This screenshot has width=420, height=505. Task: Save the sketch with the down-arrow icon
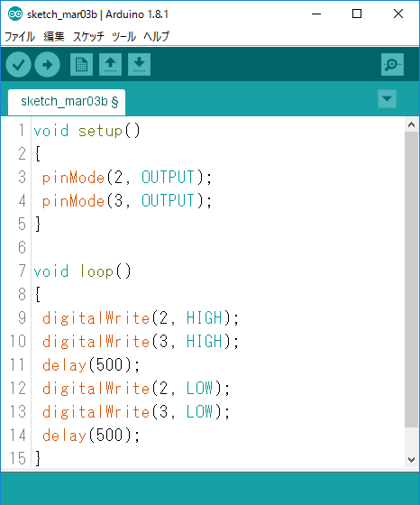139,65
